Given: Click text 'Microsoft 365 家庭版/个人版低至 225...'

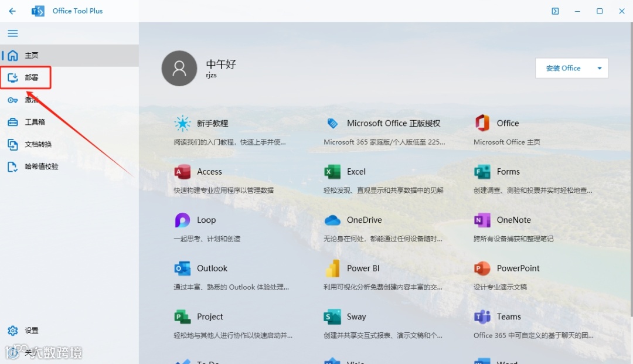Looking at the screenshot, I should (384, 142).
